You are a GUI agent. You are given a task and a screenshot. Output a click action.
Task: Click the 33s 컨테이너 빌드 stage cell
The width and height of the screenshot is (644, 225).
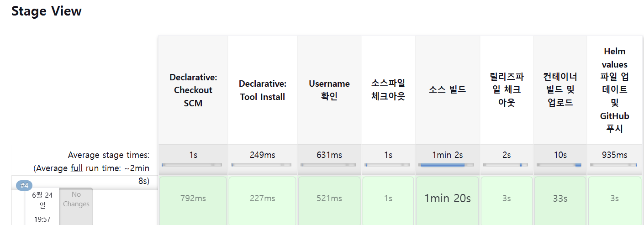[x=560, y=199]
